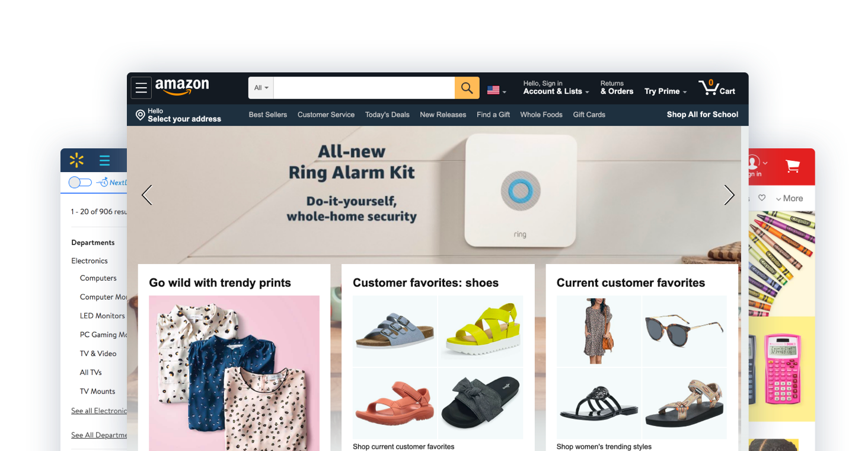Viewport: 868px width, 451px height.
Task: Open the blue Walmart menu icon
Action: [105, 160]
